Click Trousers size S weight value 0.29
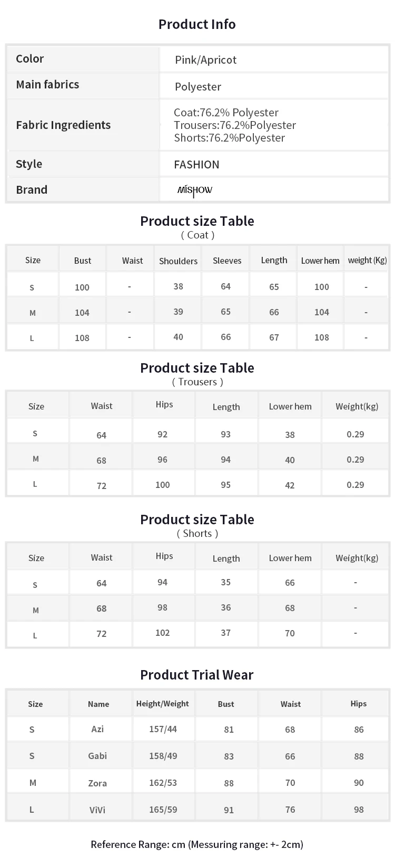The height and width of the screenshot is (868, 395). pos(355,434)
